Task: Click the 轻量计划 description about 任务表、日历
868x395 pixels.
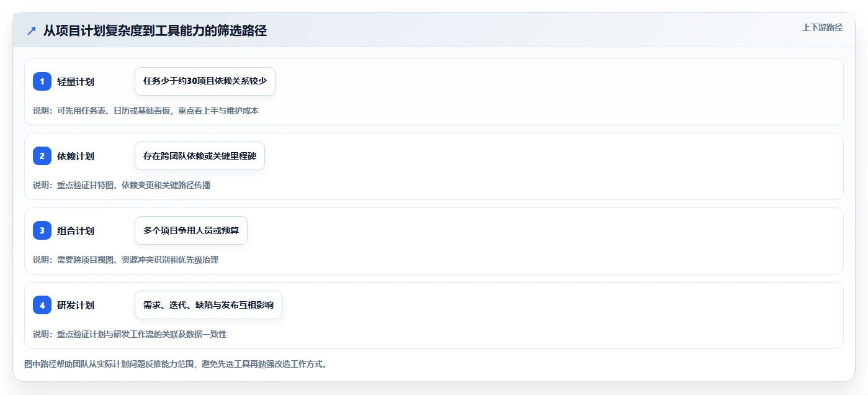Action: pos(146,111)
